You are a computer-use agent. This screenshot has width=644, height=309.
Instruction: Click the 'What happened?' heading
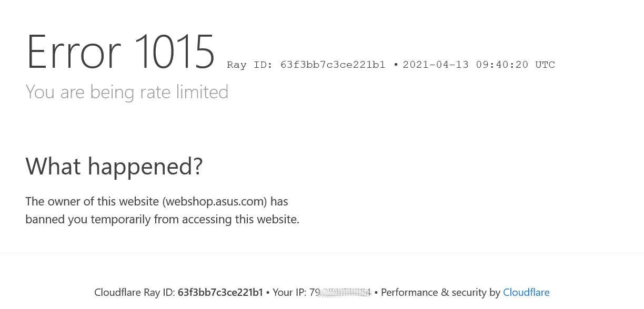114,166
